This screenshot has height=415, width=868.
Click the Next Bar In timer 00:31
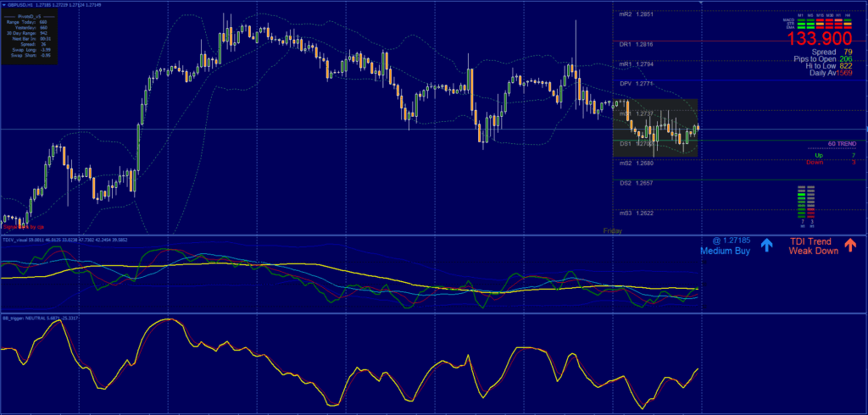(x=46, y=39)
